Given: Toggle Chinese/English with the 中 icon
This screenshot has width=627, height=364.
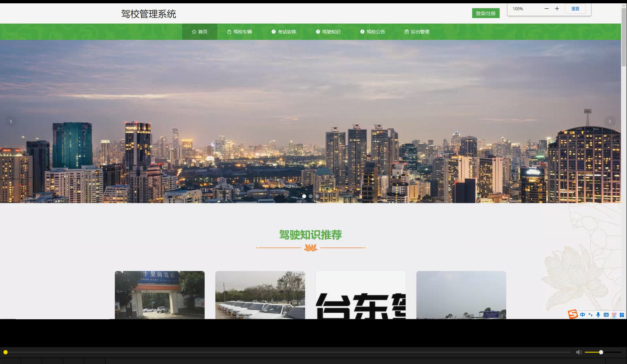Looking at the screenshot, I should click(x=582, y=315).
